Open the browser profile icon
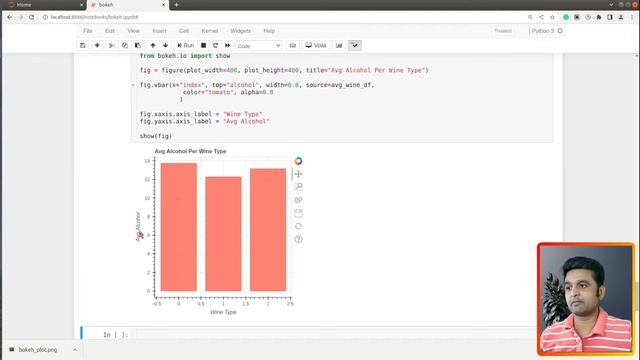 click(x=621, y=17)
